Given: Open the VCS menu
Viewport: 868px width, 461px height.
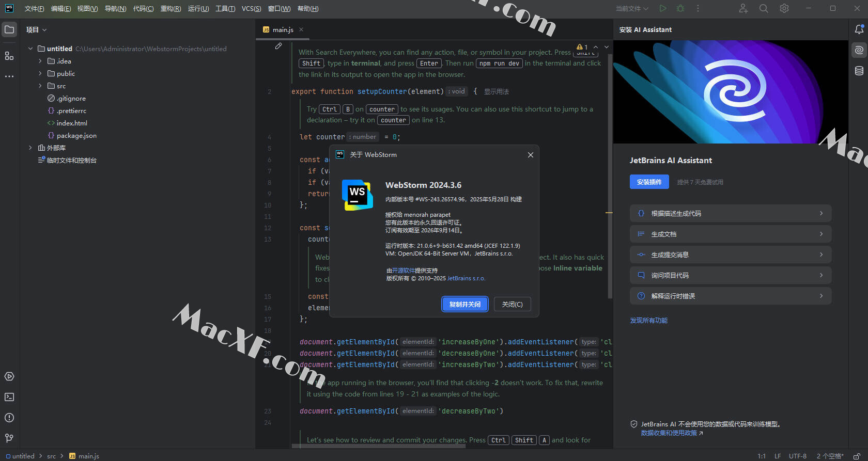Looking at the screenshot, I should tap(251, 8).
